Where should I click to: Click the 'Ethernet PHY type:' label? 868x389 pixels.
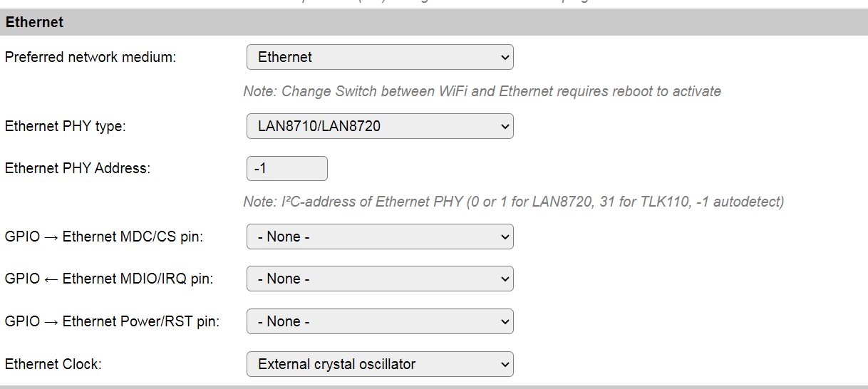pyautogui.click(x=66, y=126)
